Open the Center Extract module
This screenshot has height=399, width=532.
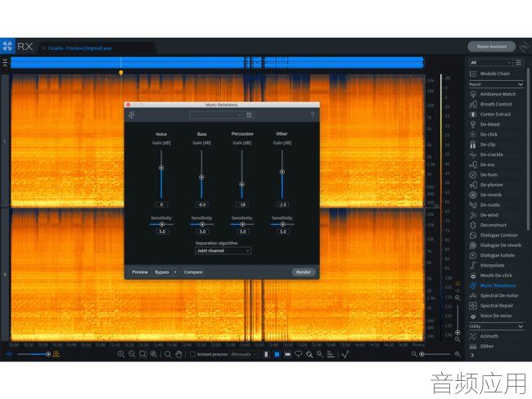pyautogui.click(x=490, y=114)
